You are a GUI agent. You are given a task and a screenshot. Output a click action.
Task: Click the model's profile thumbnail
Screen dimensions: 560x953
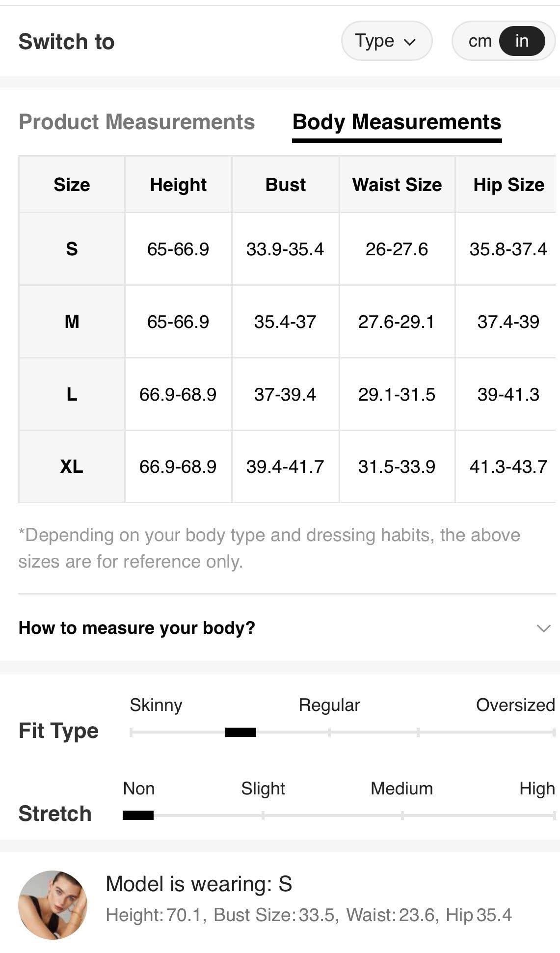(x=53, y=905)
